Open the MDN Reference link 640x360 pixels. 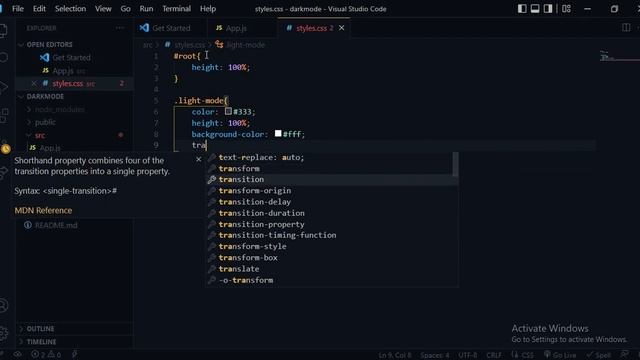(43, 211)
